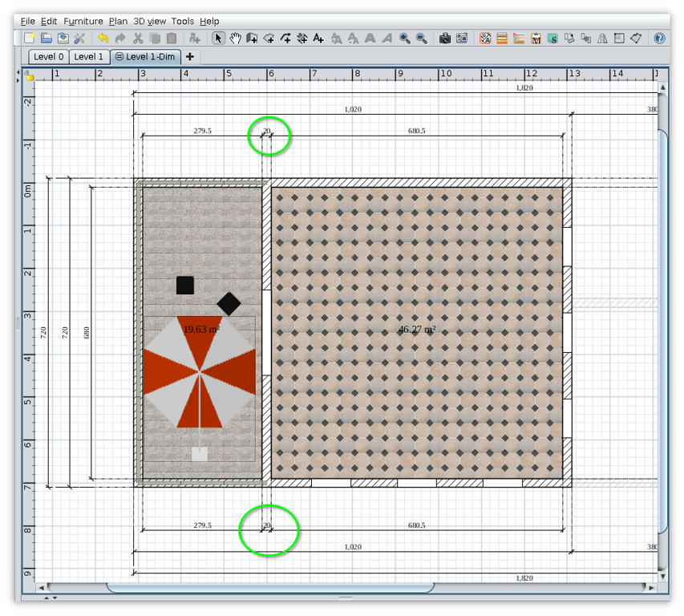Toggle the plan lock icon by the ruler
The width and height of the screenshot is (684, 616).
[29, 75]
